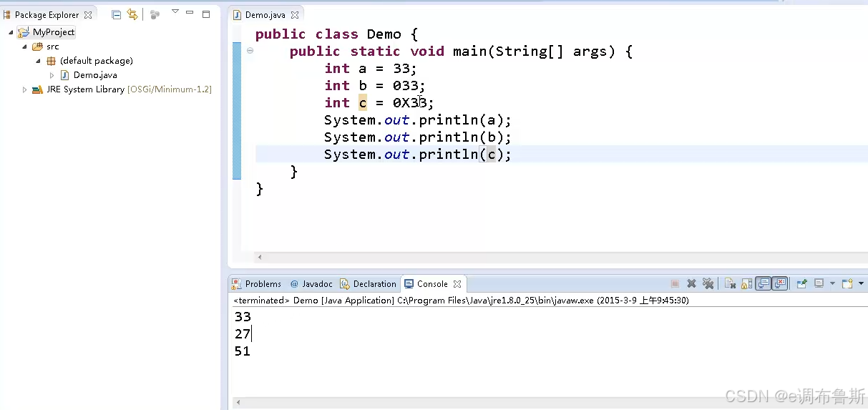The image size is (868, 410).
Task: Open Package Explorer view menu triangle
Action: pos(175,12)
